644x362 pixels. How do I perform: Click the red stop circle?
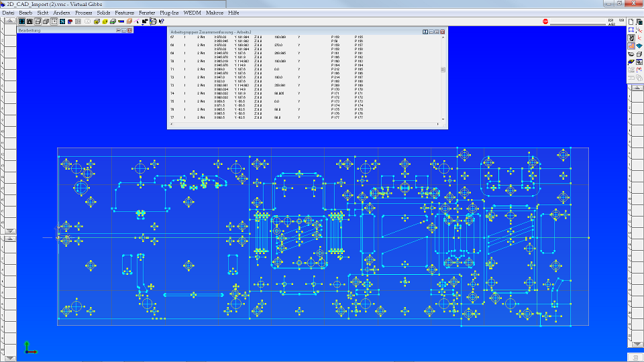pyautogui.click(x=545, y=21)
